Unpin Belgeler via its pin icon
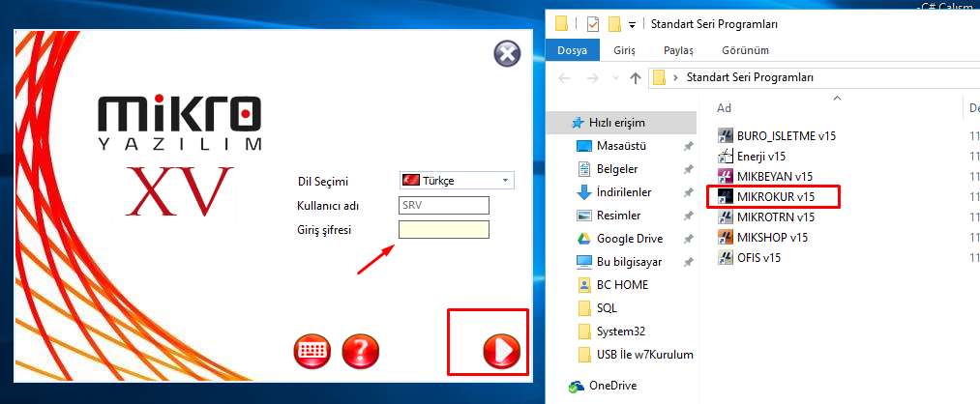The height and width of the screenshot is (404, 980). (688, 169)
